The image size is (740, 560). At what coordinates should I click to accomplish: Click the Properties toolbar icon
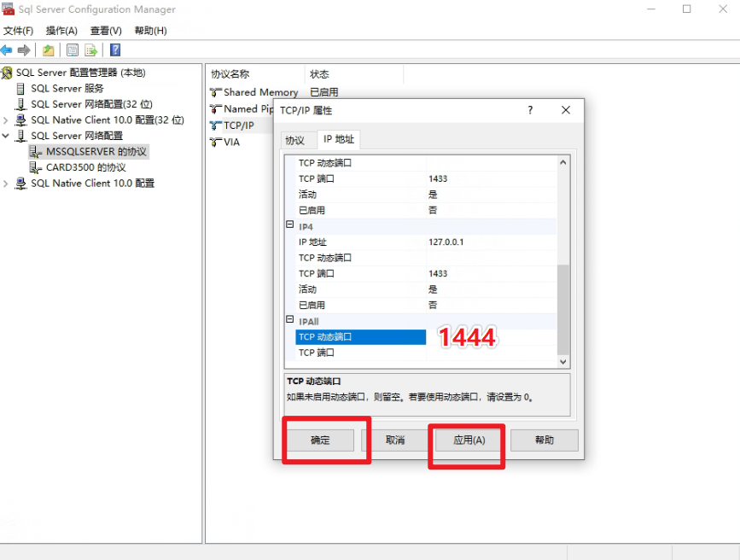point(73,50)
